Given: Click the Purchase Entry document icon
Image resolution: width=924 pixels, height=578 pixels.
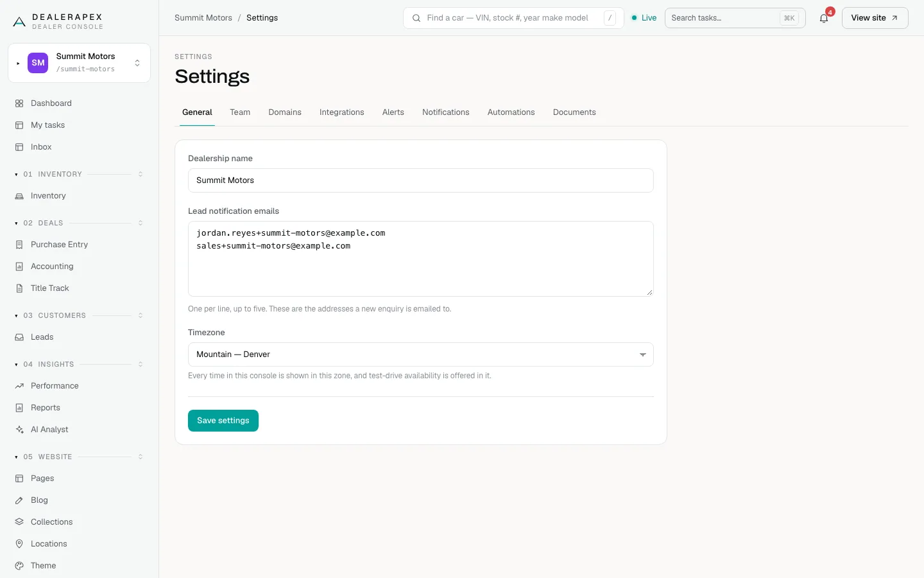Looking at the screenshot, I should pyautogui.click(x=19, y=245).
